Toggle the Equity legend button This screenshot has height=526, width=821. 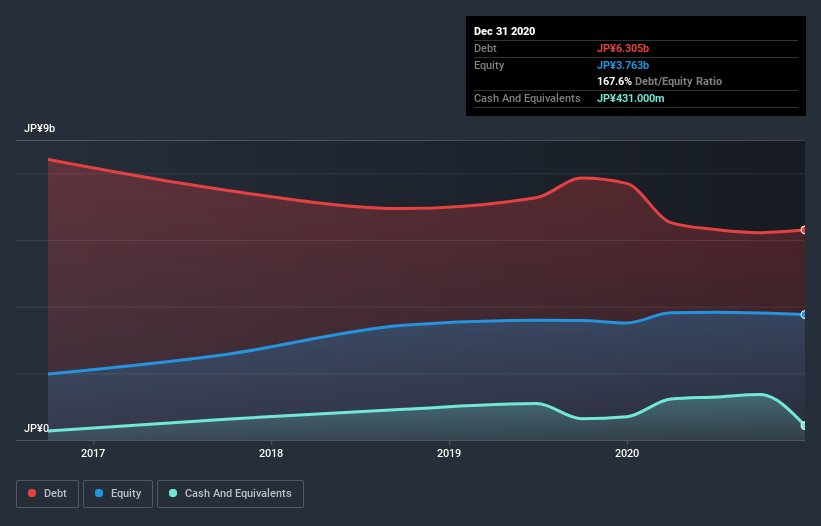118,494
